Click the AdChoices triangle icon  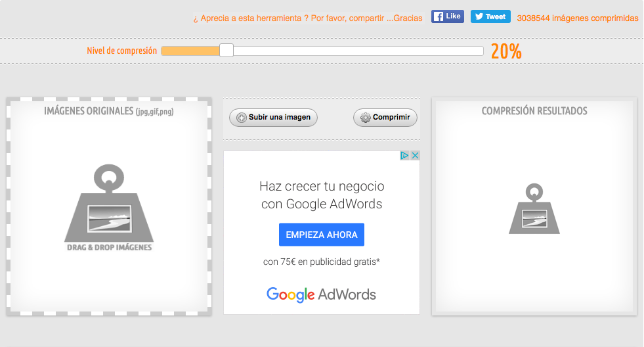pos(404,155)
